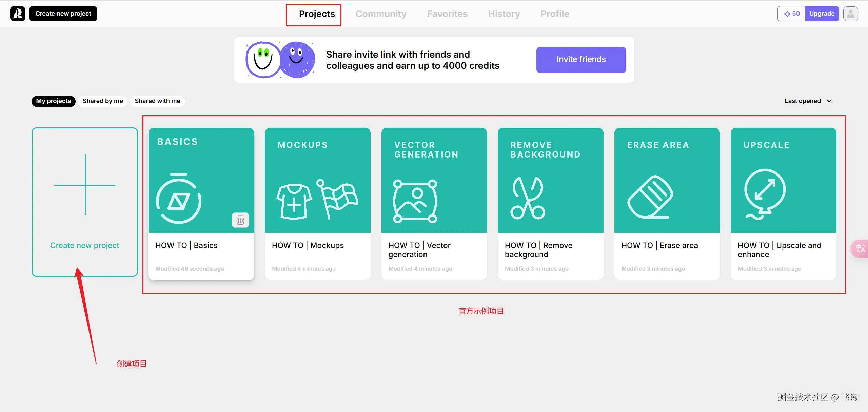868x412 pixels.
Task: Click the Upgrade button
Action: [x=822, y=14]
